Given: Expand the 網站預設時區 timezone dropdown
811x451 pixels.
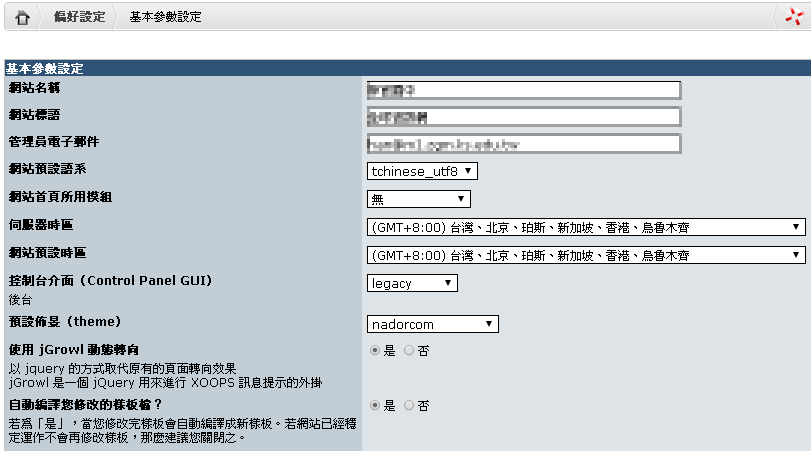Looking at the screenshot, I should (x=586, y=255).
